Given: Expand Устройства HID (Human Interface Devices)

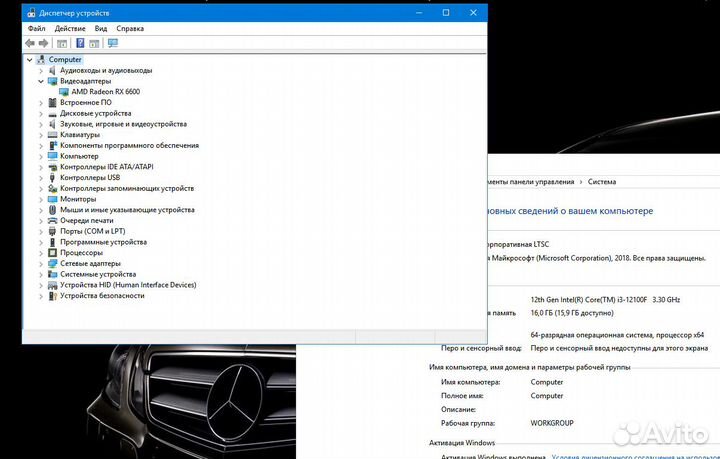Looking at the screenshot, I should click(41, 285).
